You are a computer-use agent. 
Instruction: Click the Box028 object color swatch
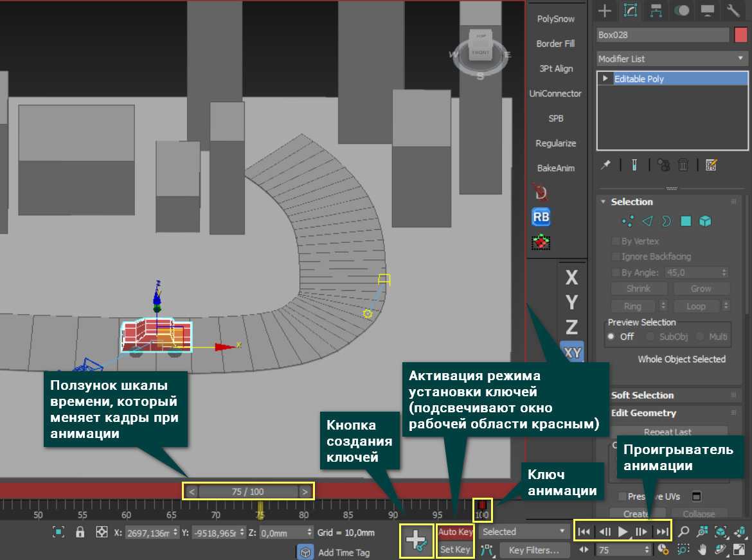740,35
